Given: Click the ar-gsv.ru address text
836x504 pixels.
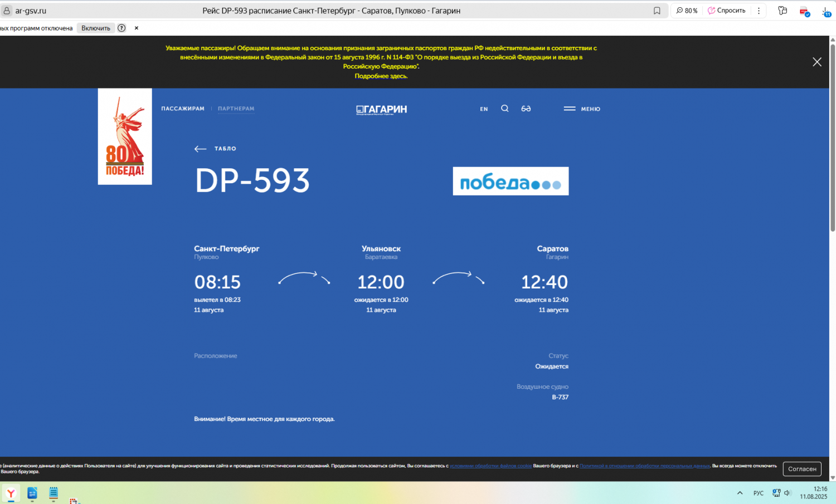Looking at the screenshot, I should point(31,11).
